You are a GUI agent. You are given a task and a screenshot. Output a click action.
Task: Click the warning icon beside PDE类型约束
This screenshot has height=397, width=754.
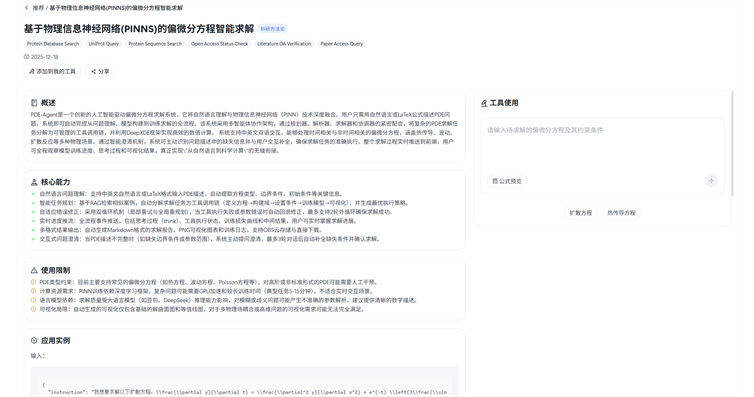[x=34, y=282]
